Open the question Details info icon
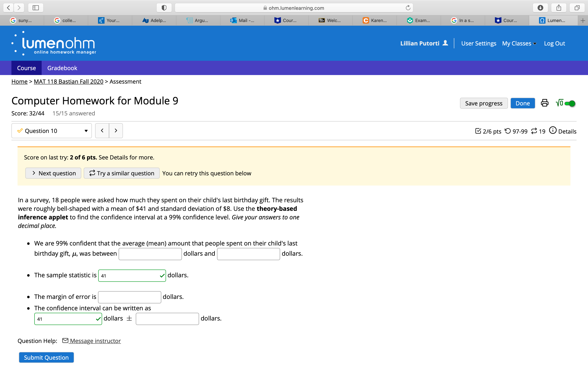588x367 pixels. [x=553, y=130]
